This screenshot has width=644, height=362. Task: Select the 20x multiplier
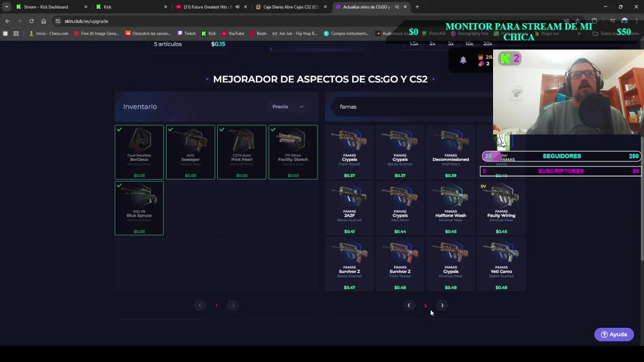[x=488, y=44]
